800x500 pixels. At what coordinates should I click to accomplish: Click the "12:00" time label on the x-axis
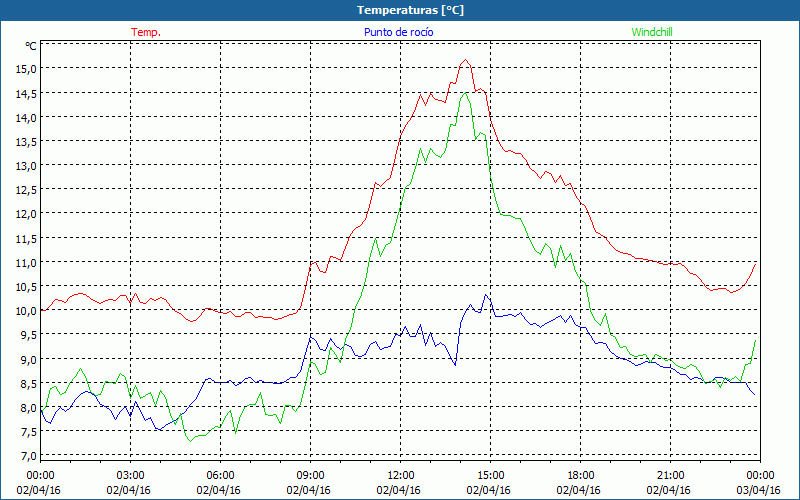click(401, 476)
